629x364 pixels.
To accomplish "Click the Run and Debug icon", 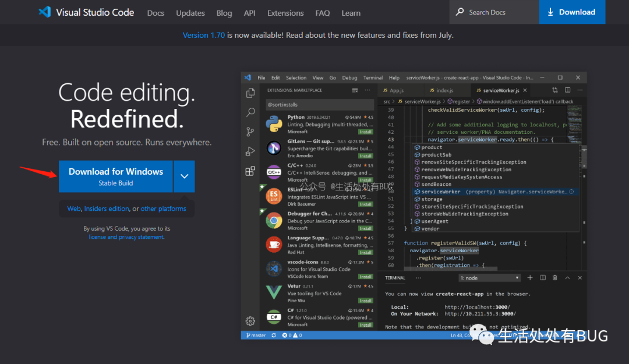I will [x=250, y=151].
